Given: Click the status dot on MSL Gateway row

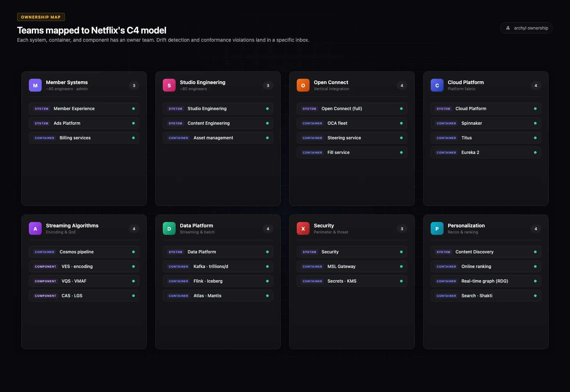Looking at the screenshot, I should tap(401, 267).
